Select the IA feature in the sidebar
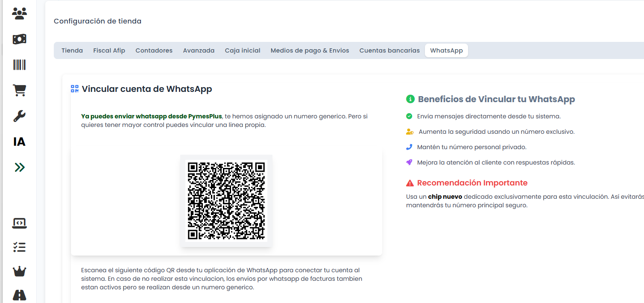 click(x=19, y=141)
